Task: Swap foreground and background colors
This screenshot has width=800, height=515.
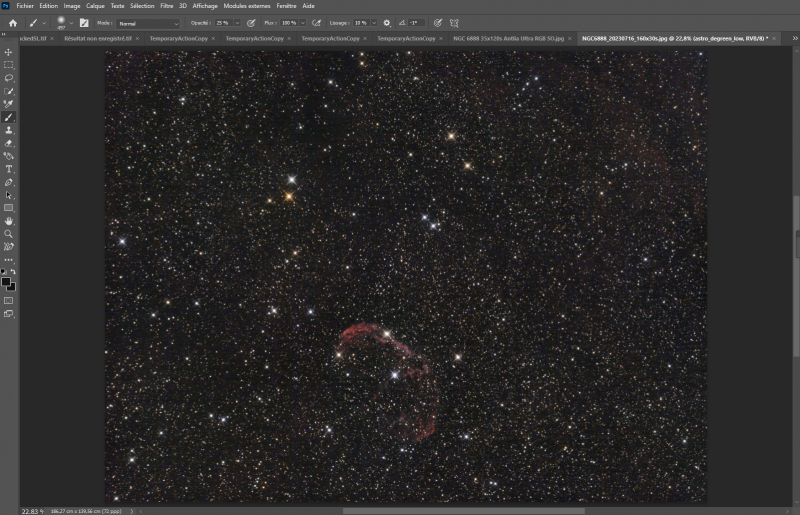Action: point(13,272)
